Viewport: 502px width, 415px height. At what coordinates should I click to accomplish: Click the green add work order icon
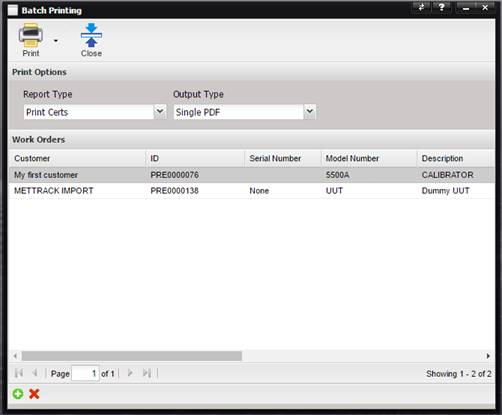coord(18,394)
